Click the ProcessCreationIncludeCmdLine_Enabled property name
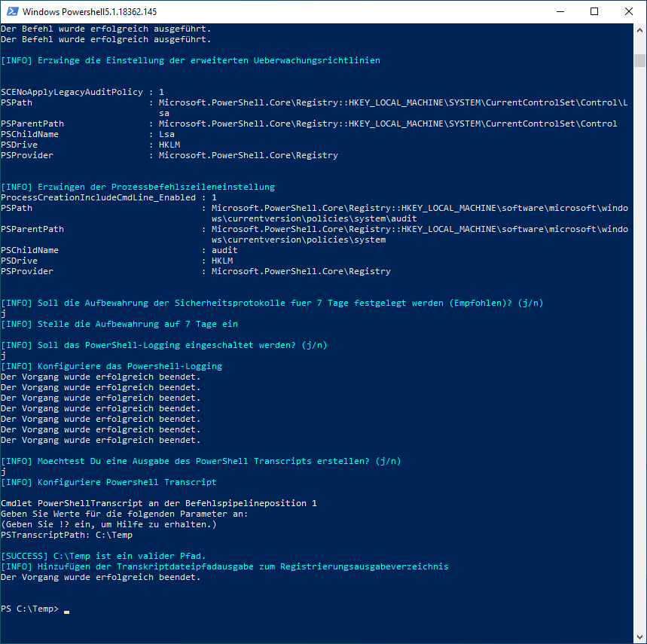Viewport: 647px width, 644px height. 98,197
